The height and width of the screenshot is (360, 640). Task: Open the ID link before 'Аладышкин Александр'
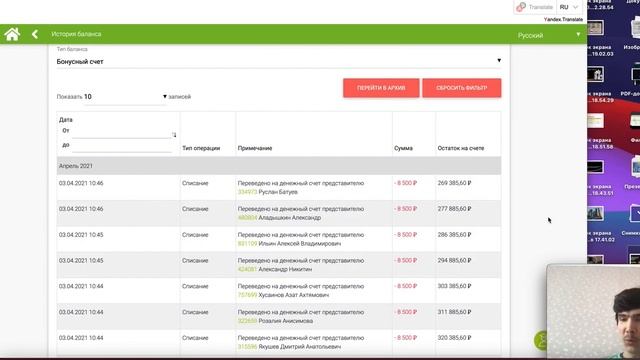(x=247, y=218)
